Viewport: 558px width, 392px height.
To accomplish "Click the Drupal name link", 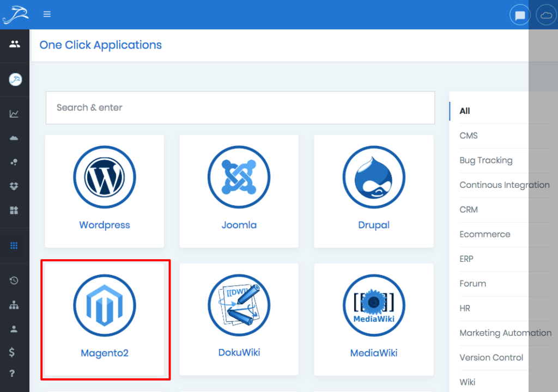I will click(x=373, y=225).
